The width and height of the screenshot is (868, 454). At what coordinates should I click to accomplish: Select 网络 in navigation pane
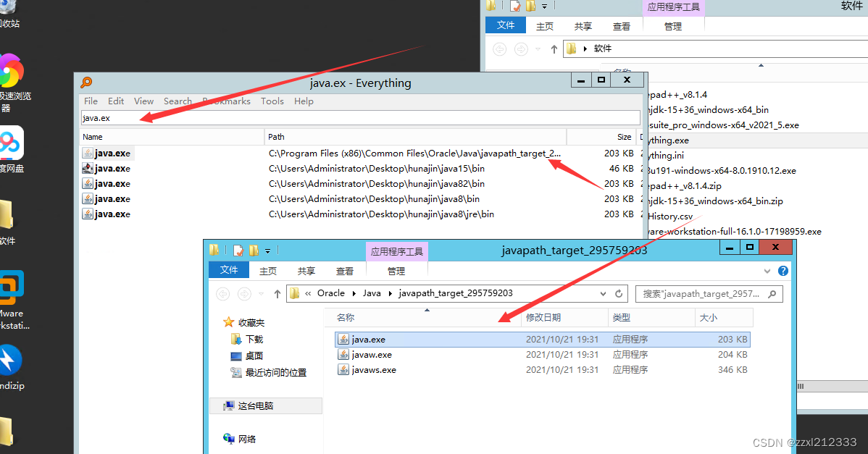tap(240, 439)
